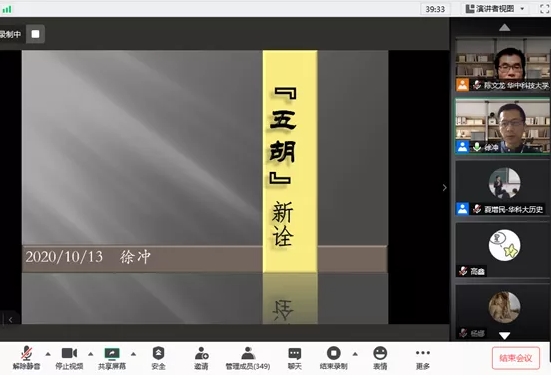
Task: Click the slide title 『五胡』新诠
Action: 283,166
